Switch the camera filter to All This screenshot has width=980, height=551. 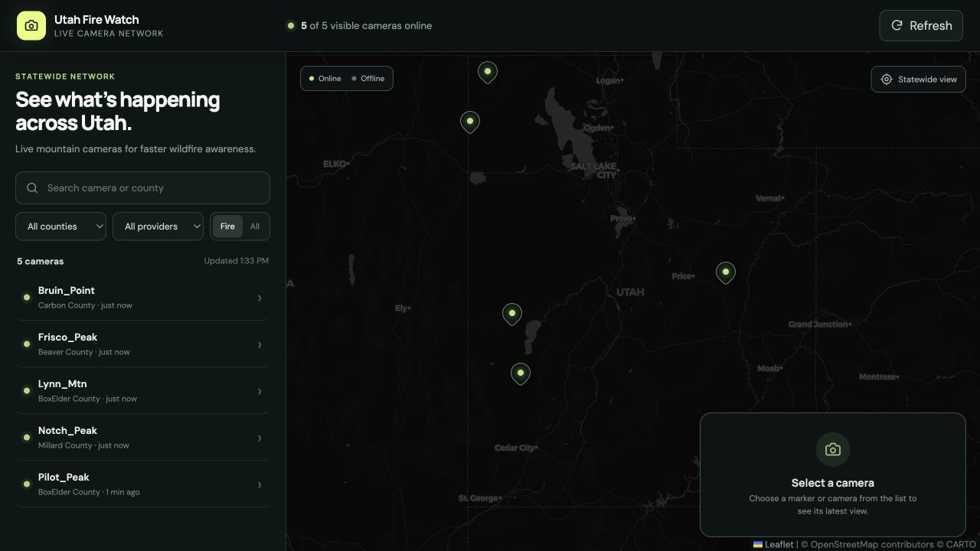click(x=255, y=227)
